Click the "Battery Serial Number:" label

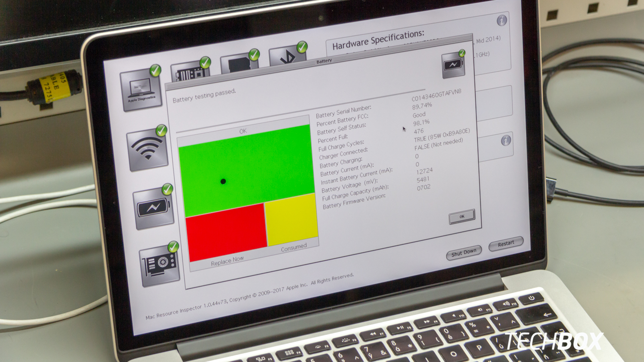tap(344, 112)
